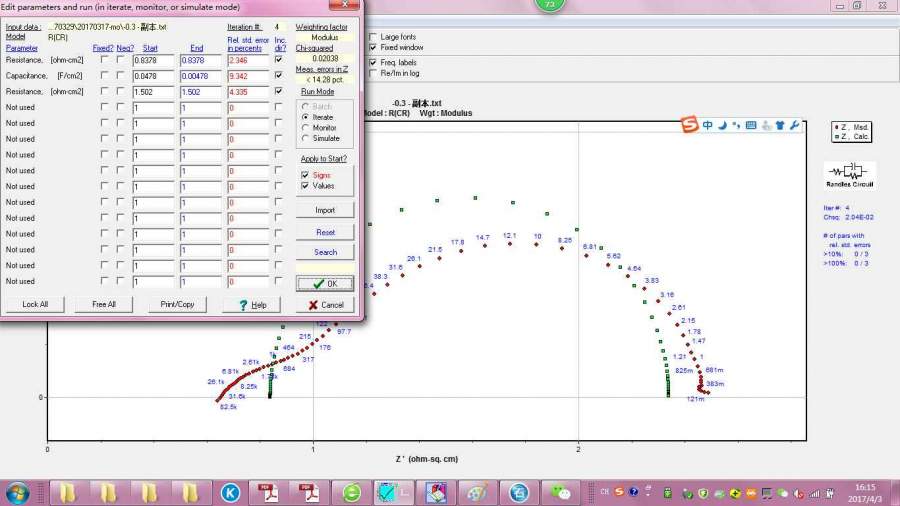This screenshot has width=900, height=506.
Task: Click the Input data label
Action: pos(23,27)
